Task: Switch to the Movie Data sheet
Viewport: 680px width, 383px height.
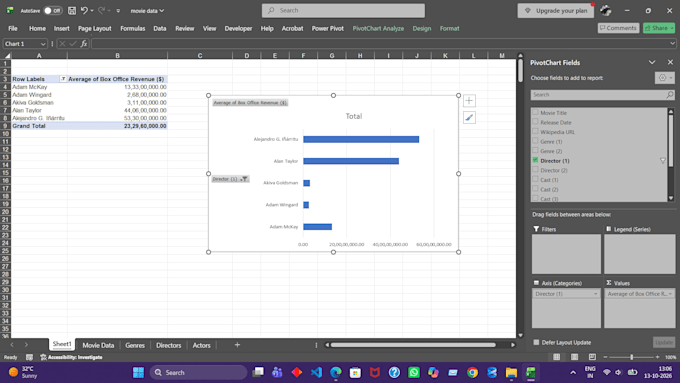Action: [98, 345]
